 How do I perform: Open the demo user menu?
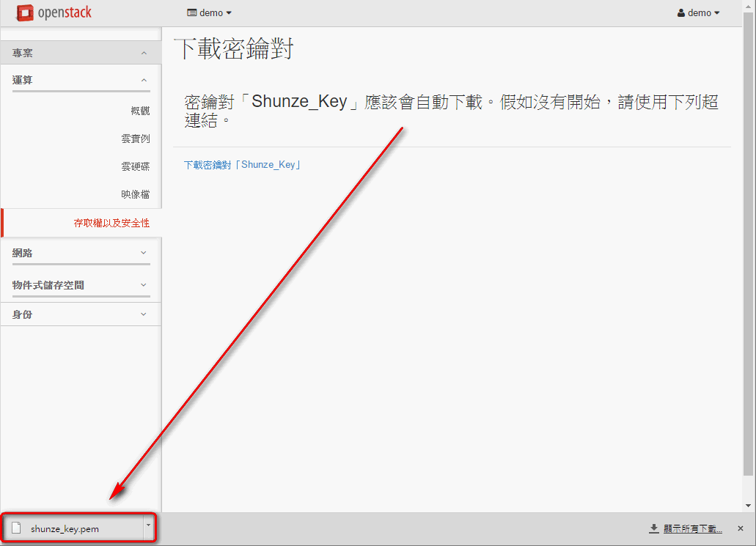[x=698, y=13]
